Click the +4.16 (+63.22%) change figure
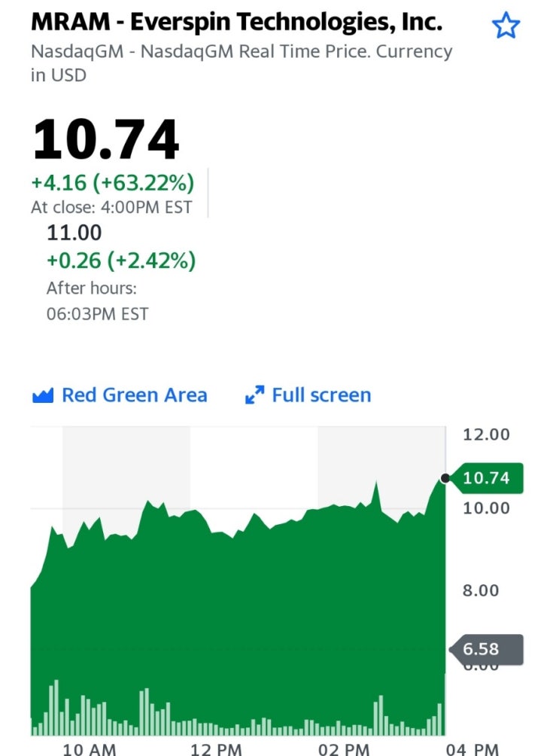 click(x=113, y=183)
